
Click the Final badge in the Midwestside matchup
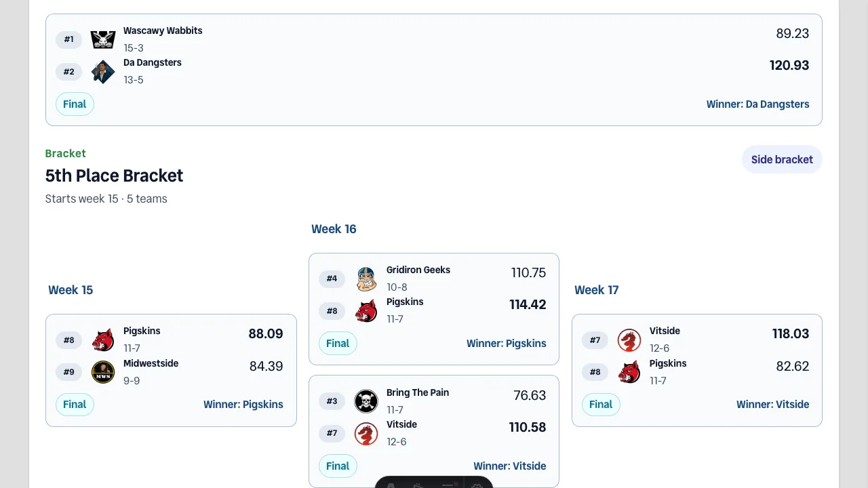point(75,405)
